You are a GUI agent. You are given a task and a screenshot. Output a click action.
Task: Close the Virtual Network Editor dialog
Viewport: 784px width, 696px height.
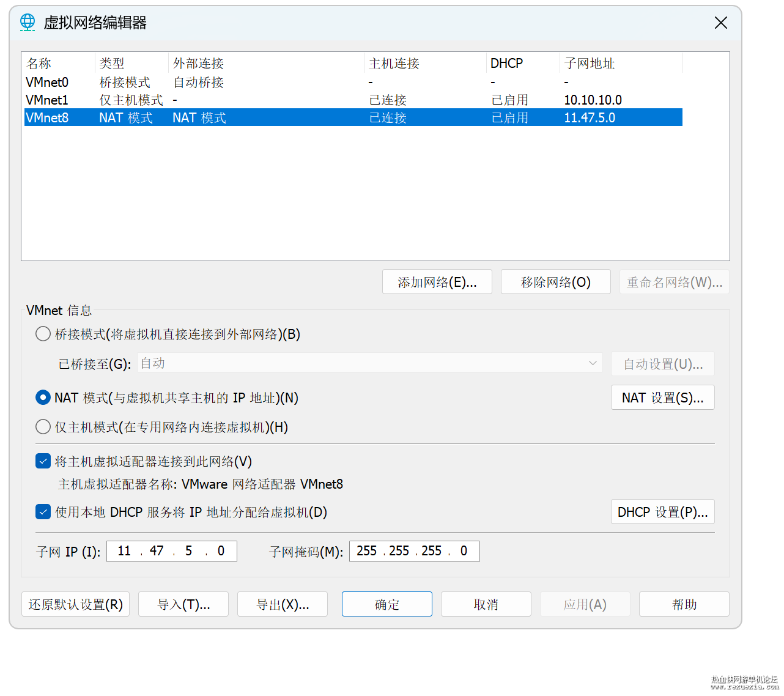click(x=721, y=23)
